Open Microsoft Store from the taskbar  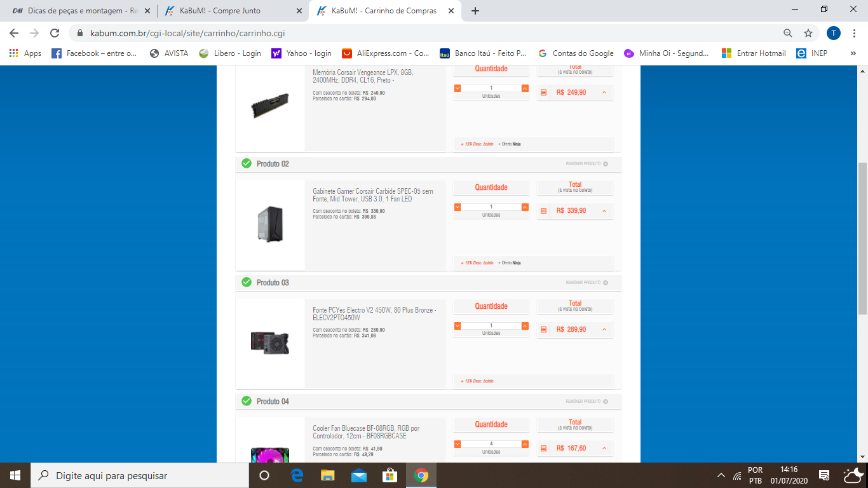(390, 475)
